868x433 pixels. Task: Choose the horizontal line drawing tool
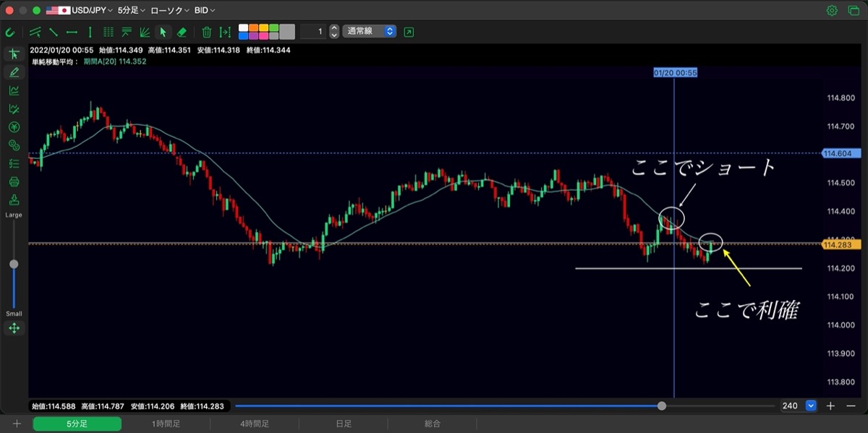(72, 32)
